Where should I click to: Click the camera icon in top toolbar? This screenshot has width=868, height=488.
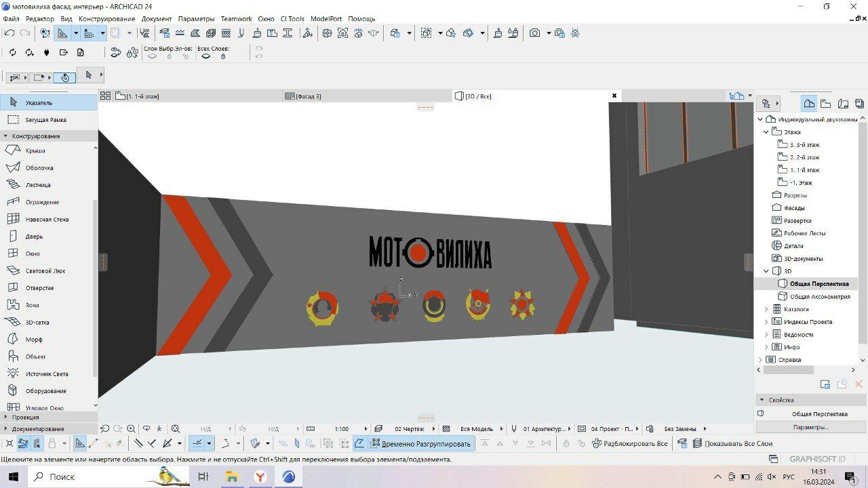point(535,33)
